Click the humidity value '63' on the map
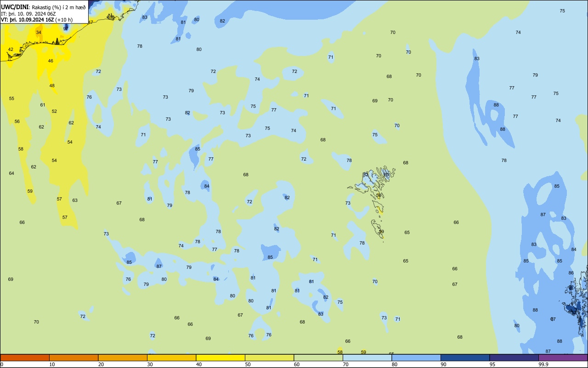588x368 pixels. coord(75,200)
